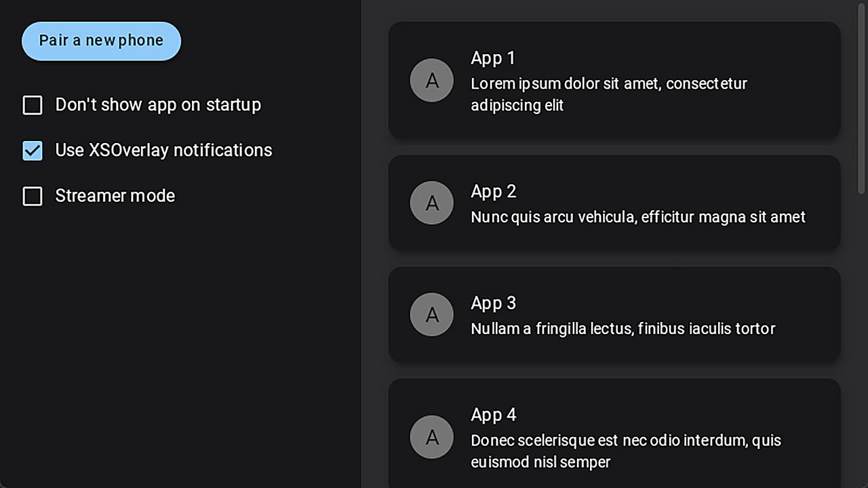Enable the Streamer mode checkbox

(33, 197)
